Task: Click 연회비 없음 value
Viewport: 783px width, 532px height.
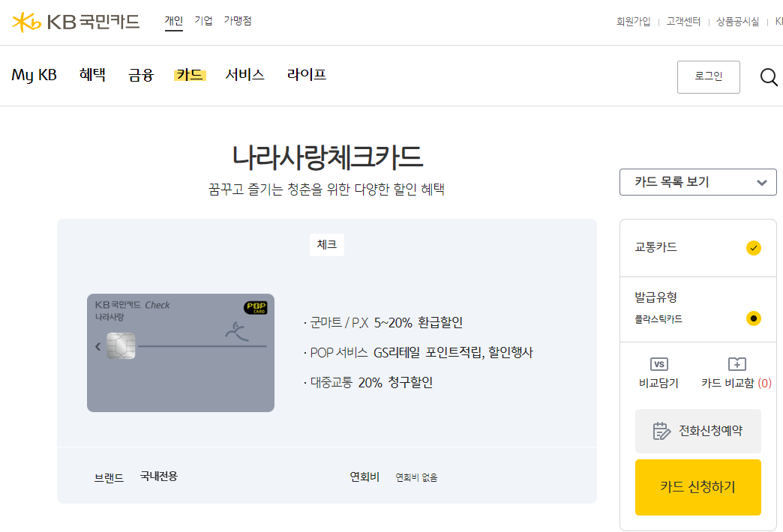Action: pos(416,477)
